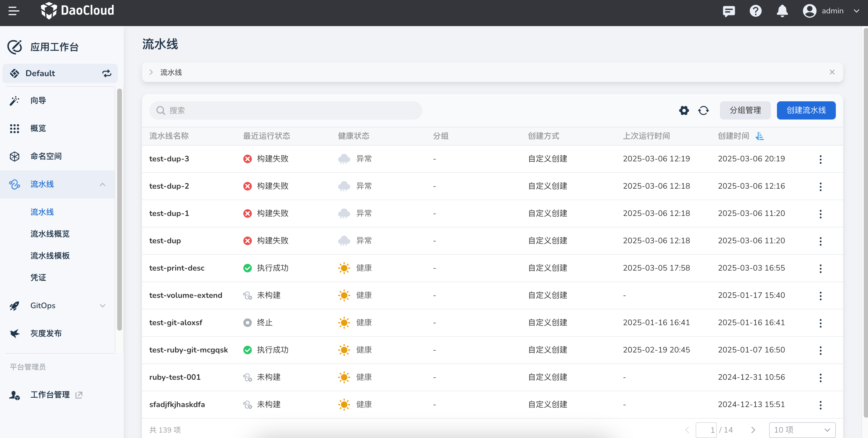868x438 pixels.
Task: Open the hamburger menu icon
Action: coord(14,11)
